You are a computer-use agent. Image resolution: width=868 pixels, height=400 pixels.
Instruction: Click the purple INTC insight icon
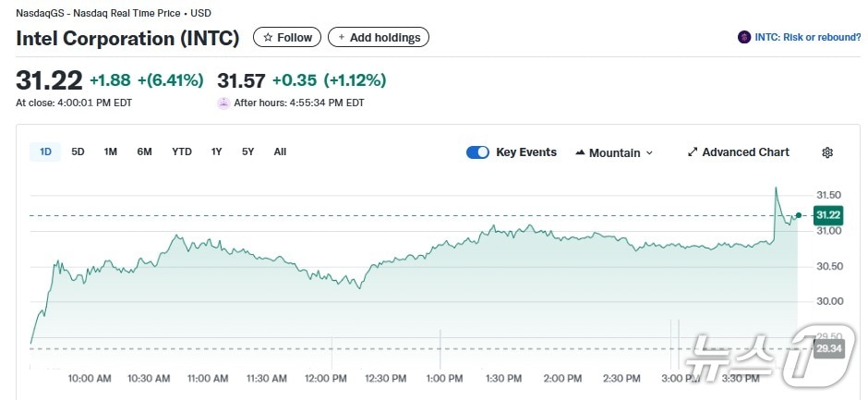[744, 38]
